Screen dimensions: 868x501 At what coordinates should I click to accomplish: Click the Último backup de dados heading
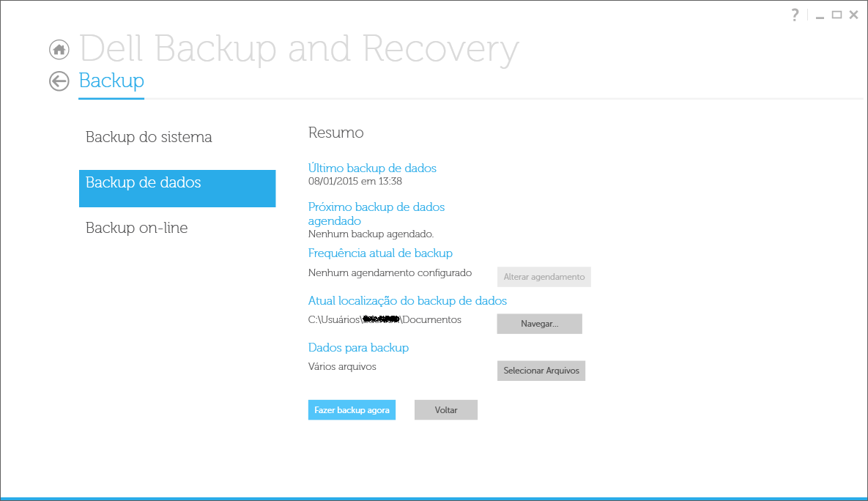click(x=372, y=168)
